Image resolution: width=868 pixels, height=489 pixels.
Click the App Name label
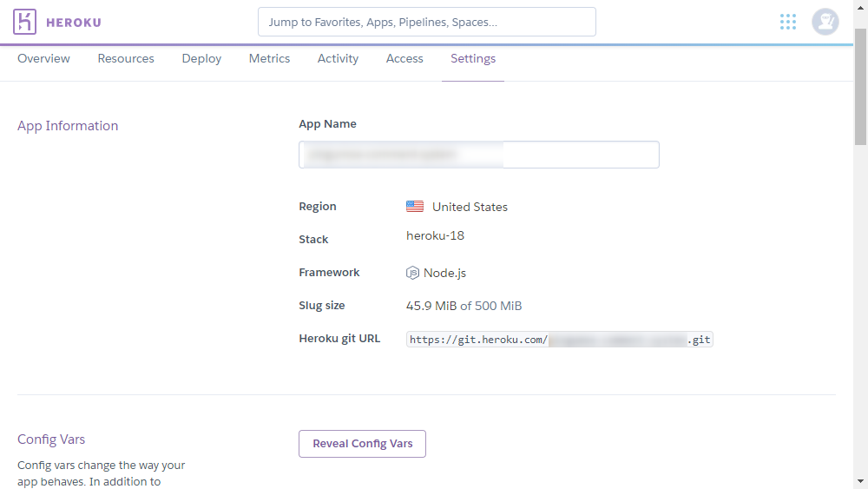(x=327, y=124)
